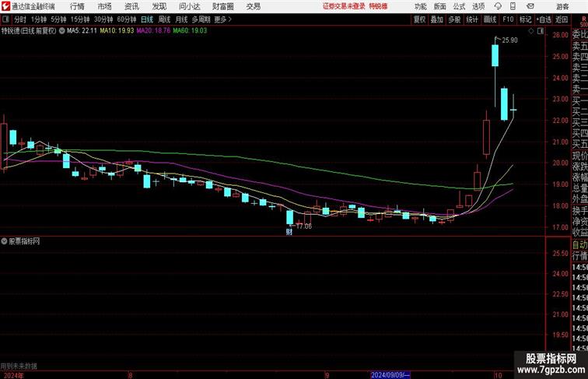Switch to the 1分钟 period
The image size is (588, 379).
(x=39, y=19)
